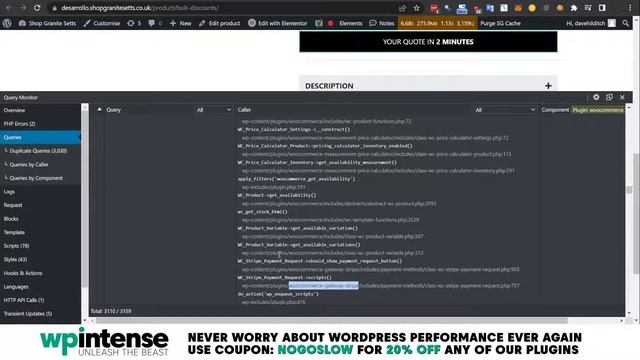640x360 pixels.
Task: Click the browser forward arrow
Action: click(x=23, y=8)
